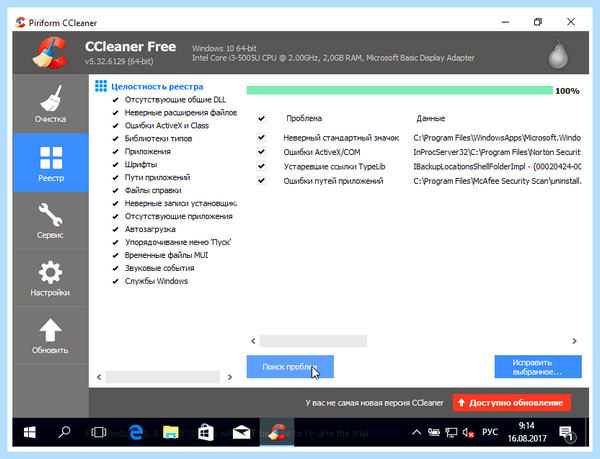
Task: Click left panel horizontal scrollbar thumb
Action: (x=163, y=377)
